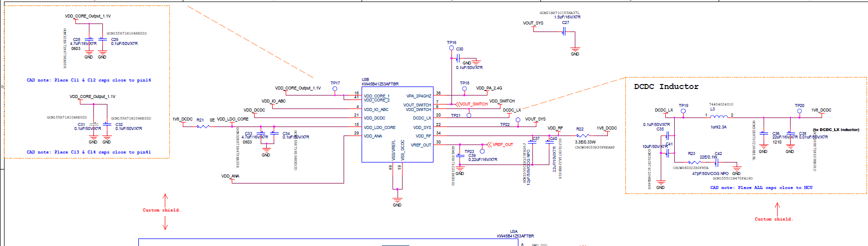Select capacitor C41 symbol

tap(667, 153)
